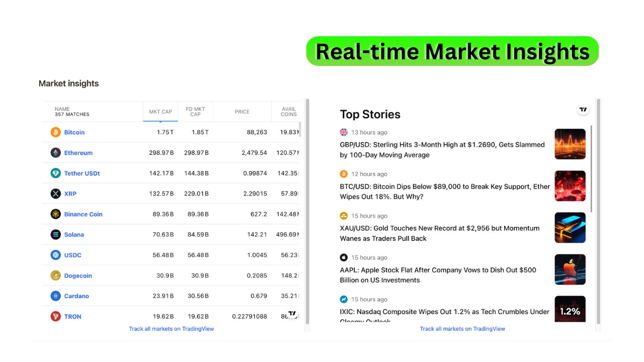Image resolution: width=644 pixels, height=362 pixels.
Task: Click the Nasdaq icon on IXIC story
Action: point(344,299)
